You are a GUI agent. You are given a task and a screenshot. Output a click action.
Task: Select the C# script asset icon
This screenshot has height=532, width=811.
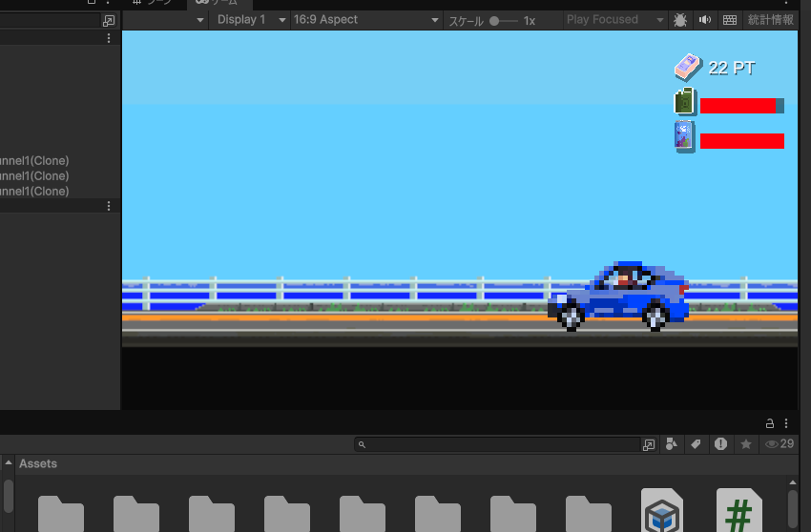pyautogui.click(x=739, y=510)
